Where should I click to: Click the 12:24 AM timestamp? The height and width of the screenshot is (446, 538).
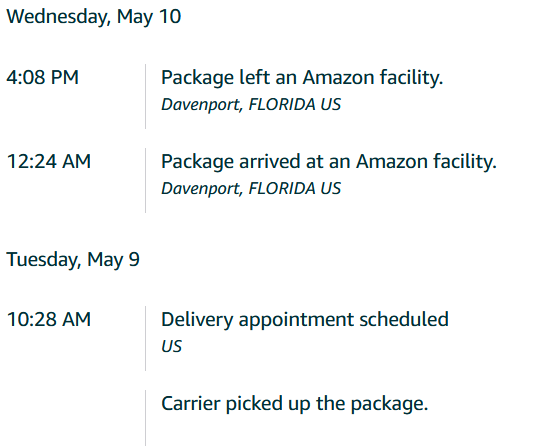[x=49, y=161]
